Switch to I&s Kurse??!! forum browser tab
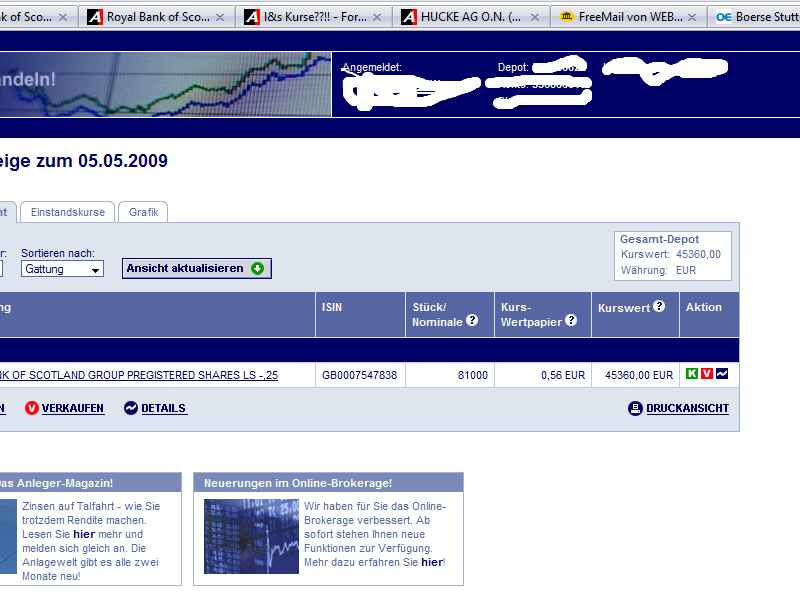Image resolution: width=800 pixels, height=600 pixels. pyautogui.click(x=314, y=17)
